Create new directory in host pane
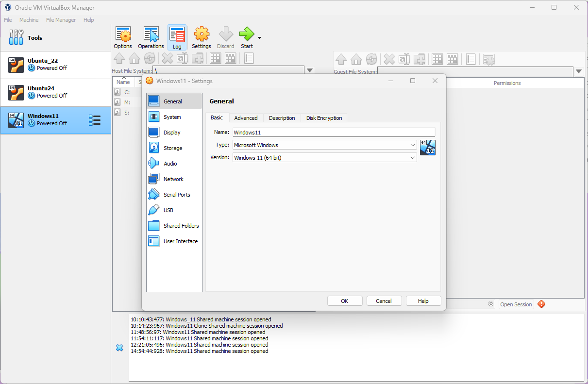This screenshot has width=588, height=384. pos(197,59)
